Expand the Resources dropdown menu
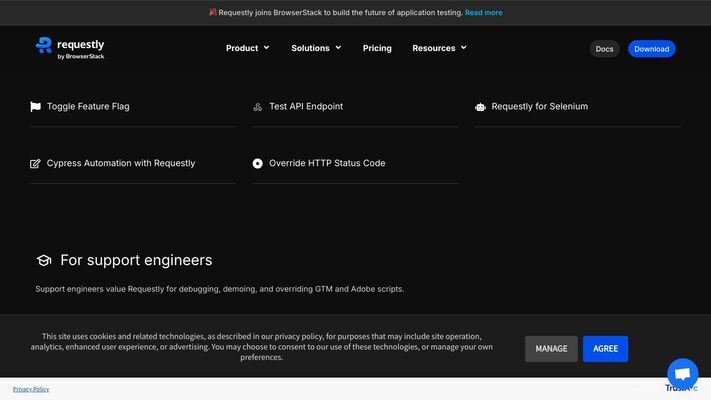This screenshot has height=400, width=711. [x=439, y=48]
